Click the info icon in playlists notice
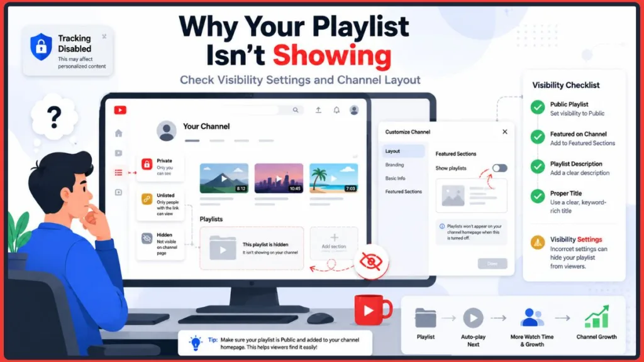 442,226
